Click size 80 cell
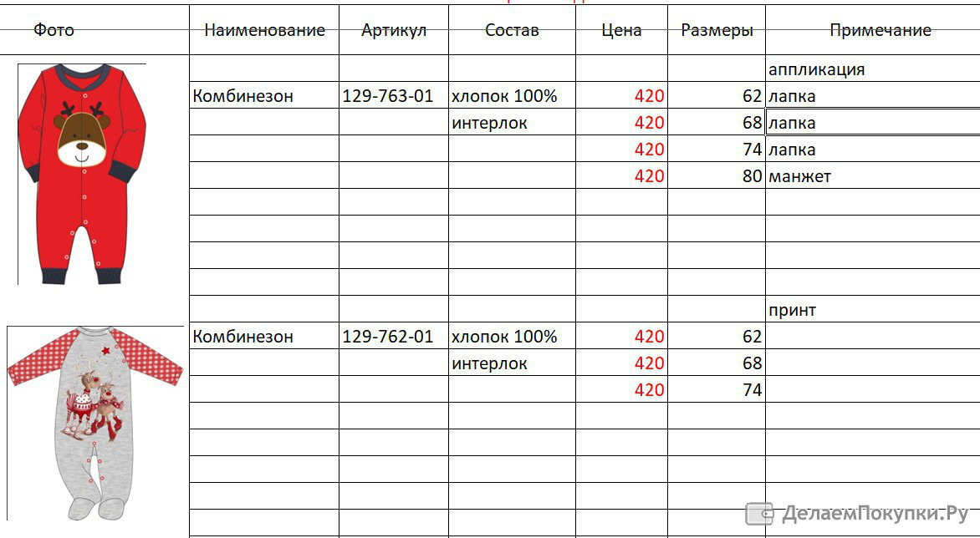The height and width of the screenshot is (538, 980). click(x=717, y=176)
